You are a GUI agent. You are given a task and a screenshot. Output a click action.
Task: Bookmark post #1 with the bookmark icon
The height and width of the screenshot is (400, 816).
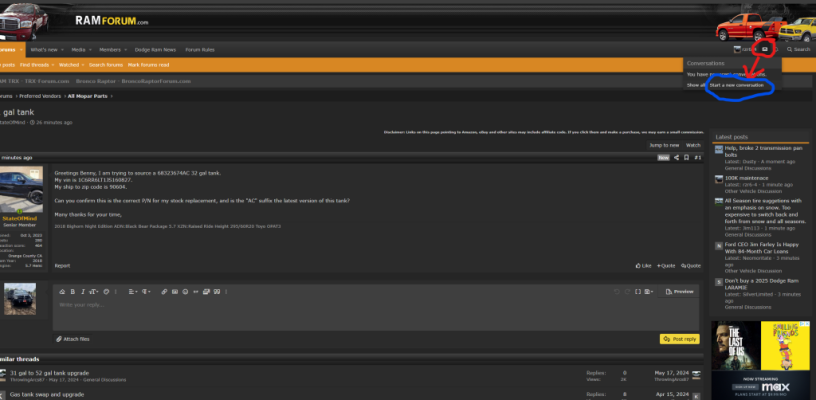point(686,158)
